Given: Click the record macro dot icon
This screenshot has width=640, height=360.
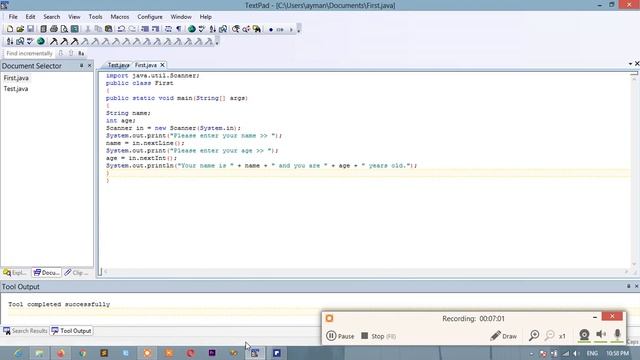Looking at the screenshot, I should pos(271,29).
